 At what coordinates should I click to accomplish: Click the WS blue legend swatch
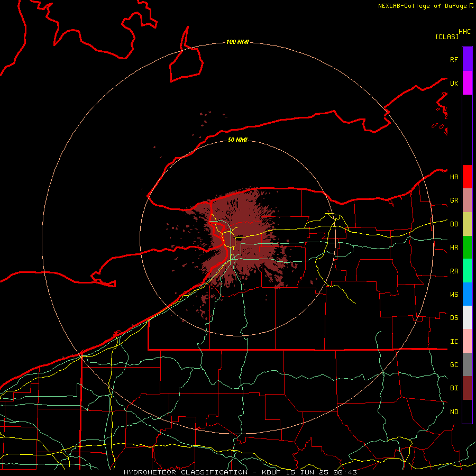click(x=467, y=294)
